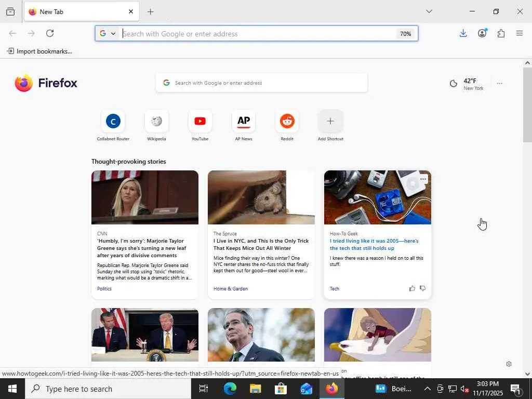Open weather widget options ellipsis
This screenshot has width=532, height=399.
click(499, 84)
